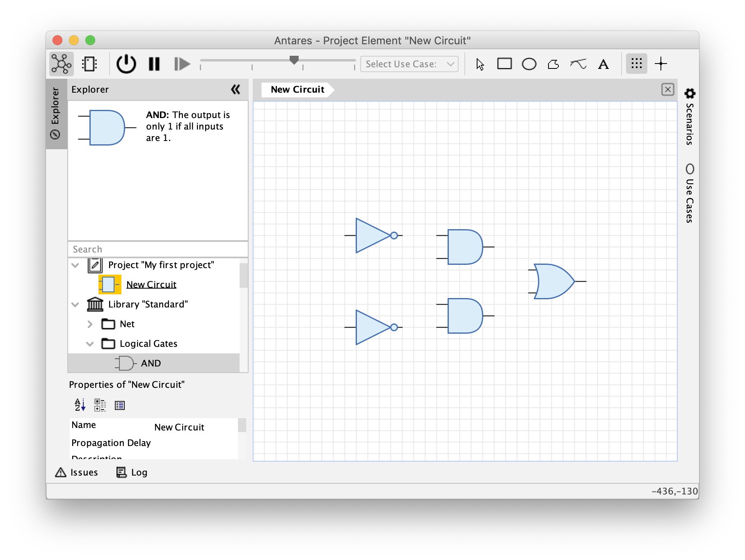Collapse the Logical Gates folder
The width and height of the screenshot is (745, 560).
tap(90, 344)
